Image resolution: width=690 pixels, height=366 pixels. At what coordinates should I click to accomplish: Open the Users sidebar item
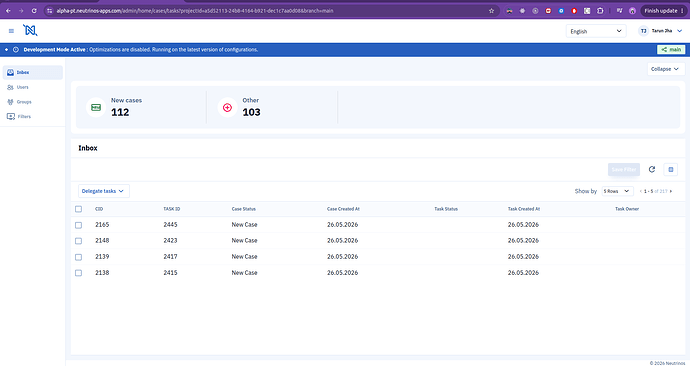pyautogui.click(x=33, y=87)
